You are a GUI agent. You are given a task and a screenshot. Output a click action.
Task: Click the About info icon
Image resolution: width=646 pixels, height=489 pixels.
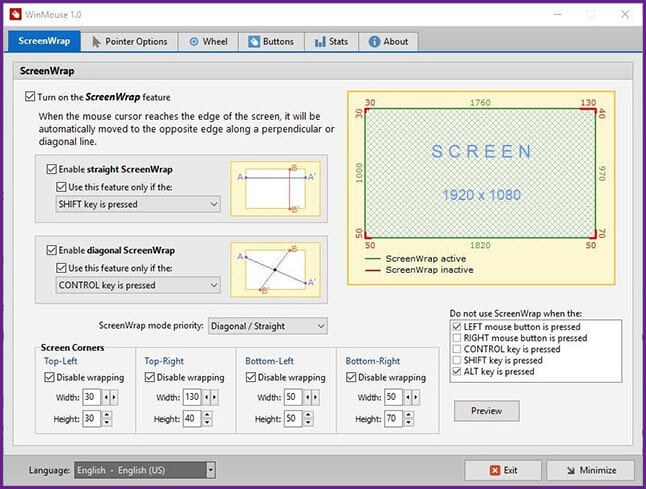point(375,42)
